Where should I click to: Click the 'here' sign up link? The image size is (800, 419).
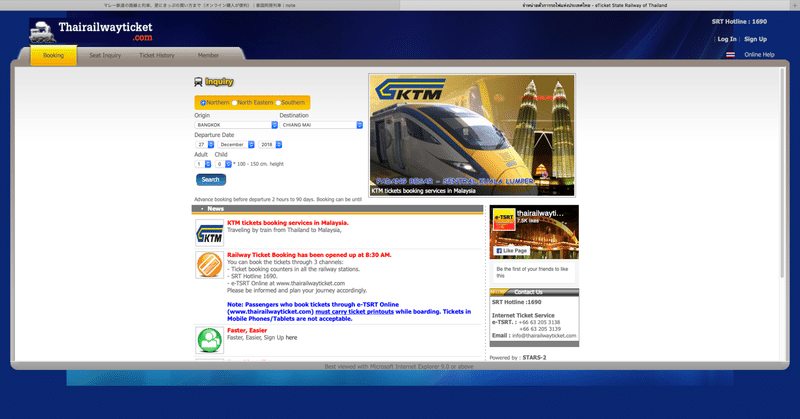(291, 337)
